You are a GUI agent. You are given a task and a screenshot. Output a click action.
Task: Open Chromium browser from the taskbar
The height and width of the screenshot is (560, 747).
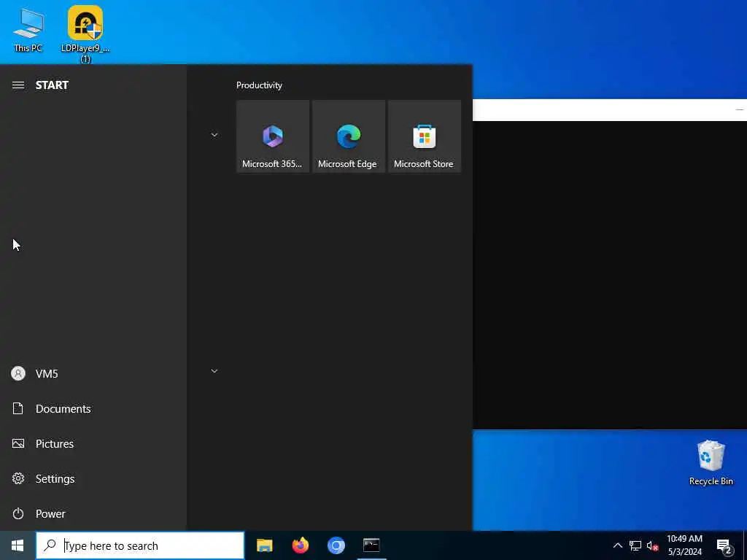336,545
